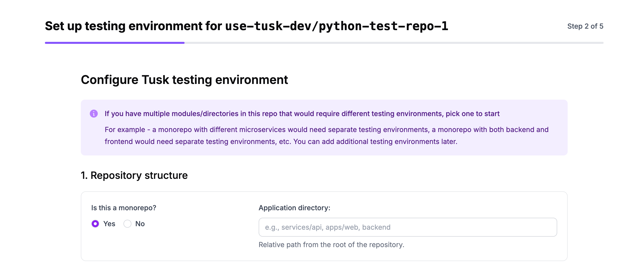Screen dimensions: 644x280
Task: Click the Application directory input field
Action: 408,227
